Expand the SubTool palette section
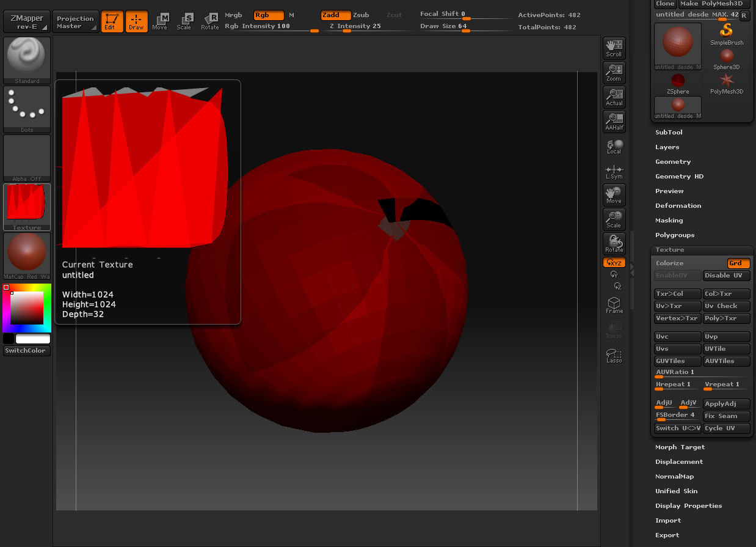 (669, 133)
